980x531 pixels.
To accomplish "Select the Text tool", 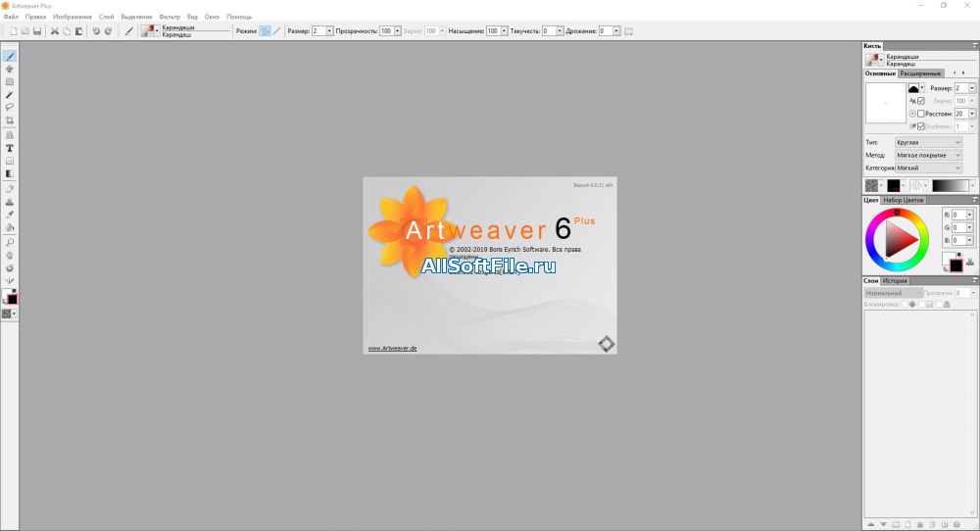I will point(10,148).
